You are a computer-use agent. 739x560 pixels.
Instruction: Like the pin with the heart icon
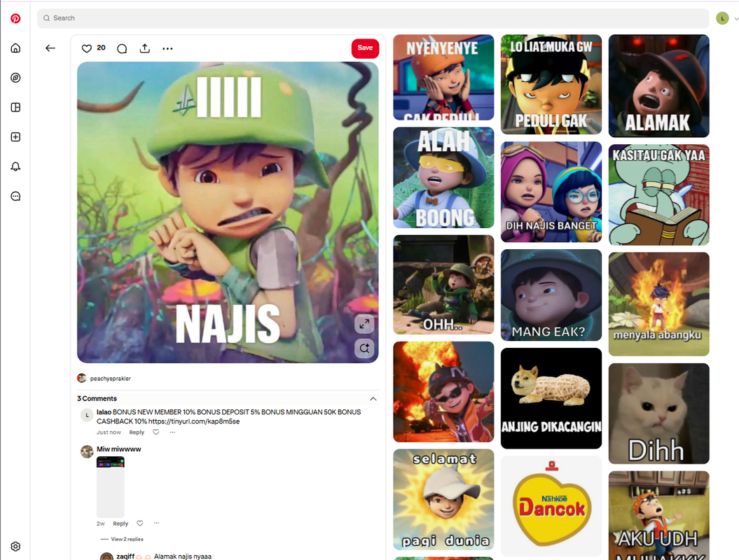pos(87,48)
